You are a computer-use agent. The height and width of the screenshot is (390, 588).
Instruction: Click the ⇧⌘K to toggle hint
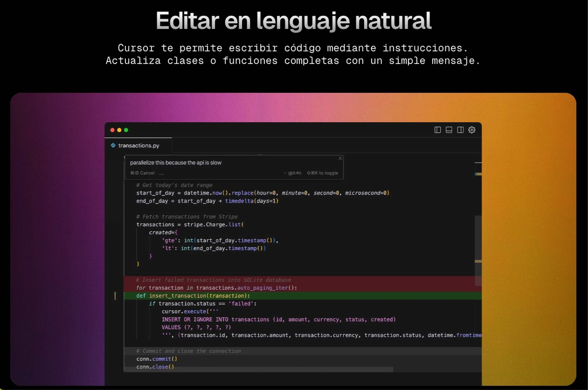[x=322, y=173]
